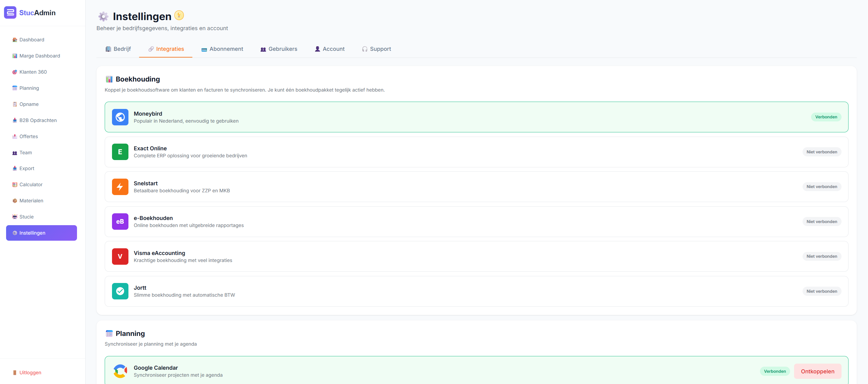Click the teal Jortt checkmark icon
868x384 pixels.
(120, 291)
